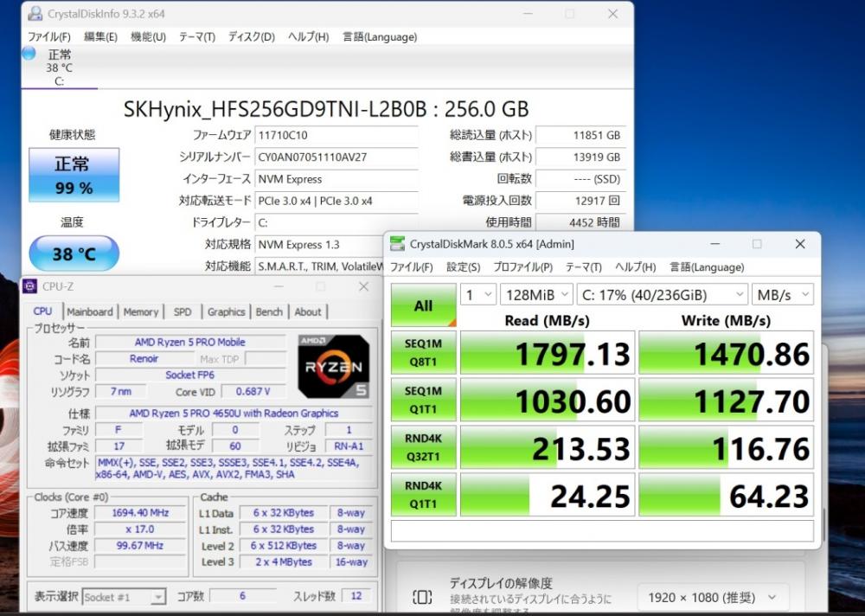The image size is (865, 616).
Task: Click the 12917 回 power-on count value
Action: (580, 201)
